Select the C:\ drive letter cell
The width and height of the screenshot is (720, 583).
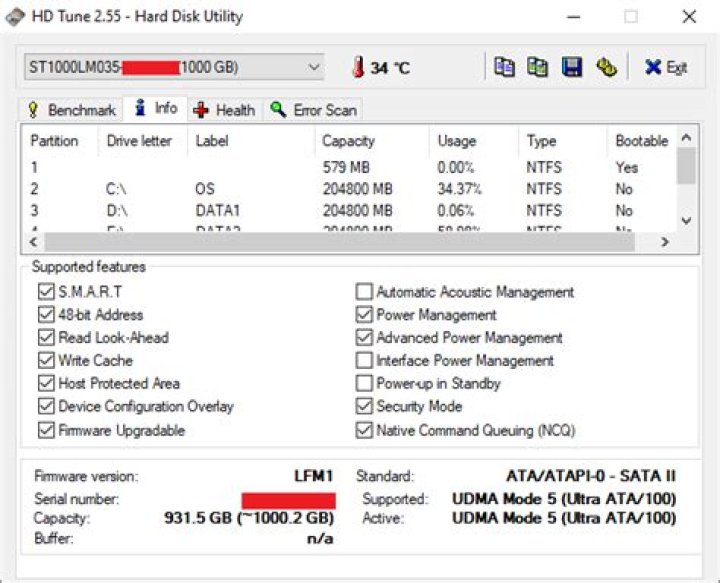coord(116,189)
